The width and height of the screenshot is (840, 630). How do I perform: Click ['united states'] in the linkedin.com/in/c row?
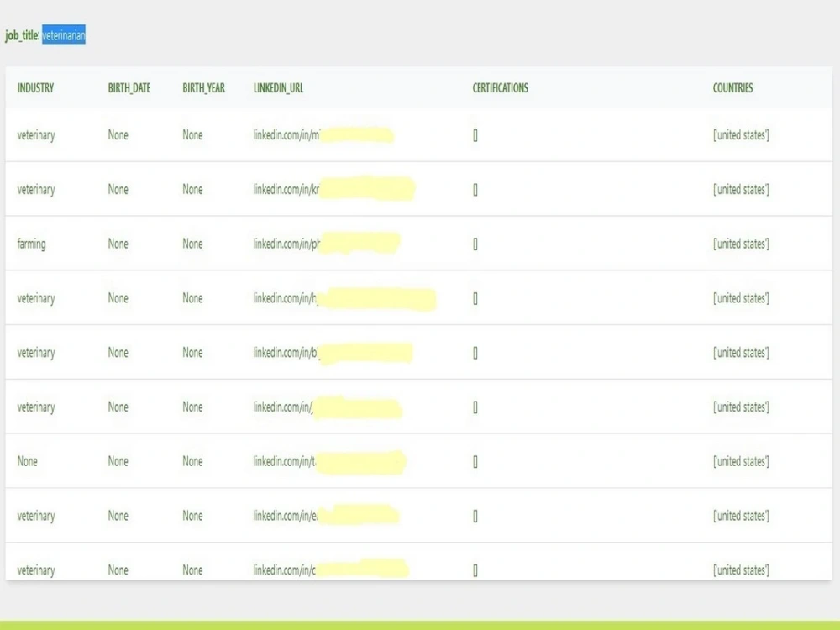point(741,570)
